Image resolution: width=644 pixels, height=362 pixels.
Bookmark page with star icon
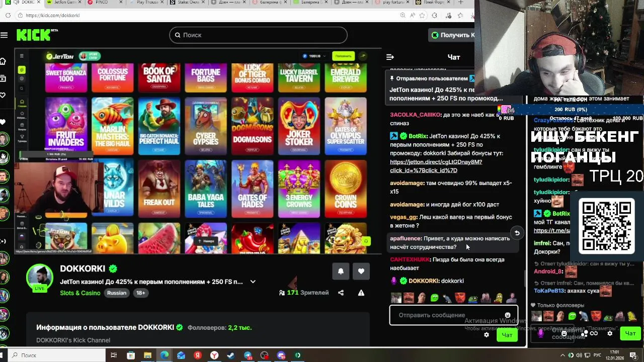coord(421,16)
